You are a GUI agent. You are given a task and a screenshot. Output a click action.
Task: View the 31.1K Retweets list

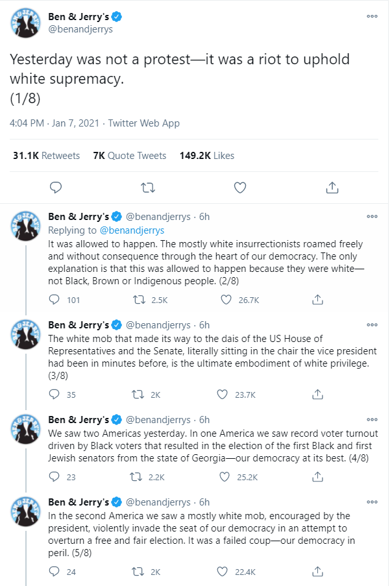coord(46,156)
